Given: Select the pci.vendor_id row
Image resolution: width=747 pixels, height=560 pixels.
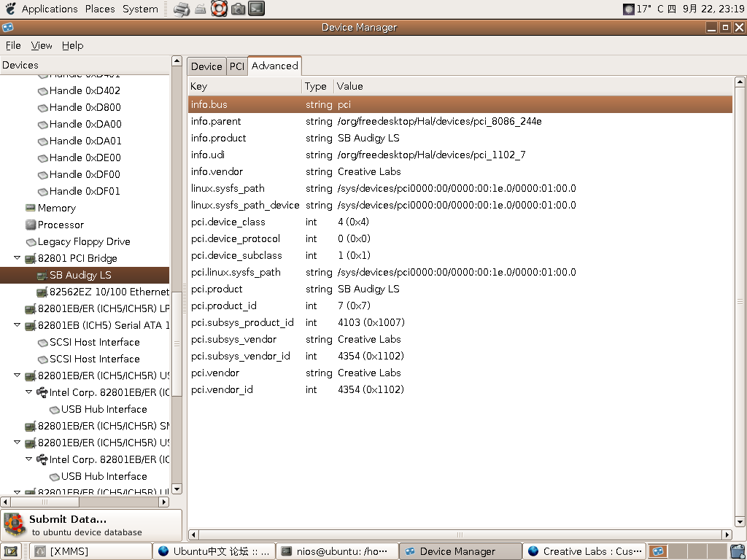Looking at the screenshot, I should [x=460, y=389].
